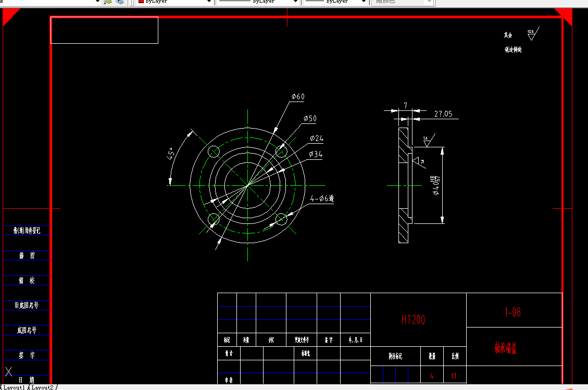Image resolution: width=588 pixels, height=390 pixels.
Task: Click the 描校 sidebar label
Action: coord(27,281)
